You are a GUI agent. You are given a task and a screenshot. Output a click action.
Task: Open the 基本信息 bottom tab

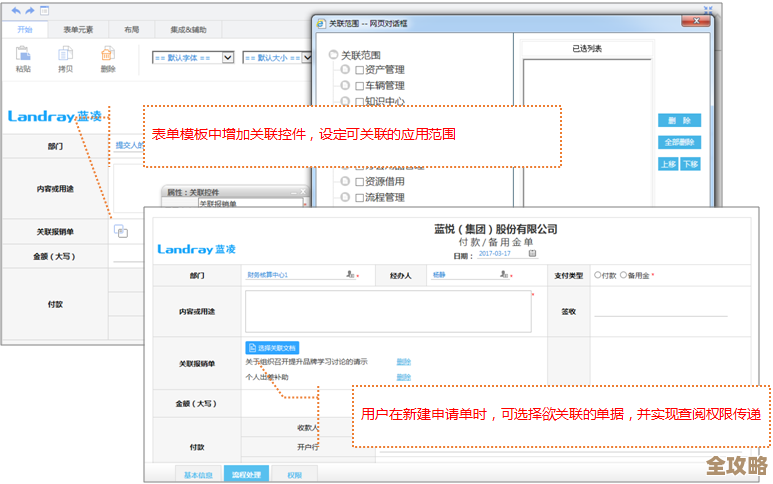(198, 475)
